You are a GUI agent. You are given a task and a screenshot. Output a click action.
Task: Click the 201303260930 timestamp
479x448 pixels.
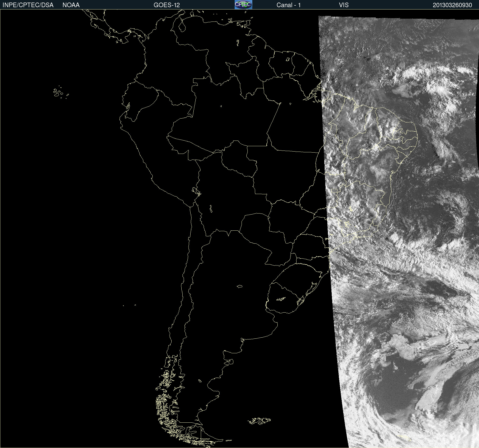[x=452, y=5]
